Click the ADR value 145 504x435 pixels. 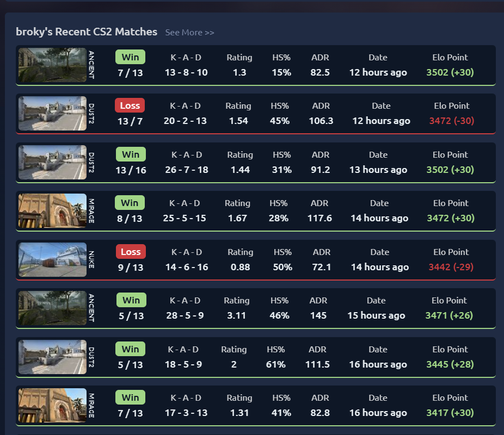click(318, 315)
